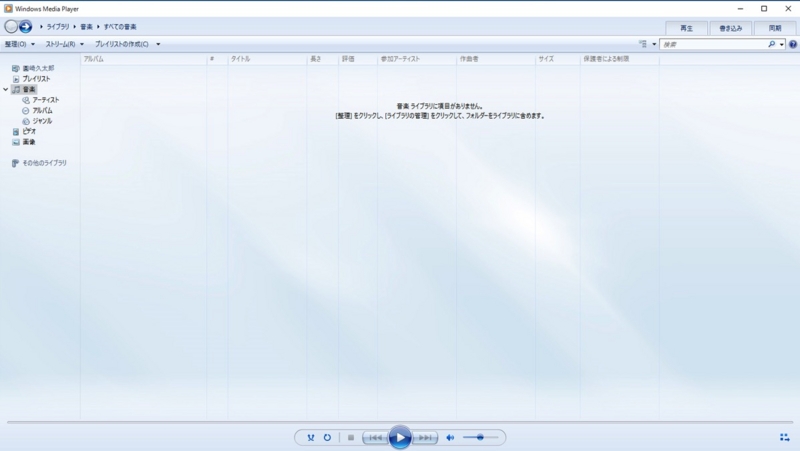Stop playback with the square button
This screenshot has height=451, width=800.
pos(351,437)
